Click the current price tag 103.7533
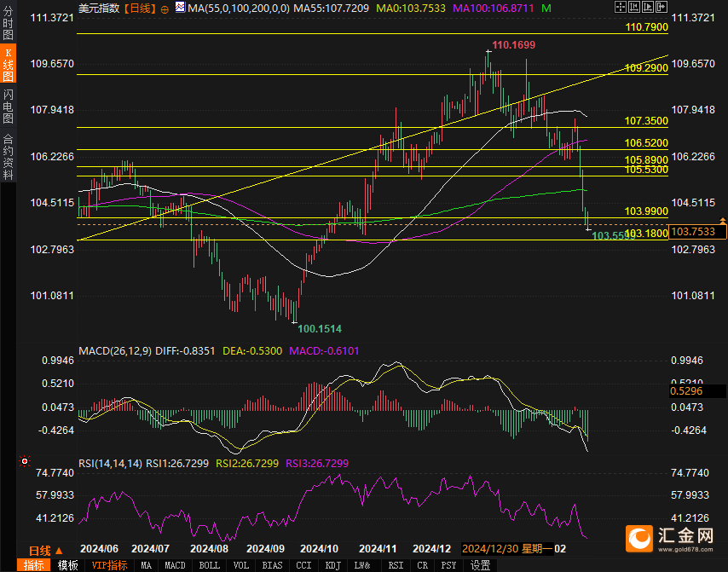 tap(697, 232)
